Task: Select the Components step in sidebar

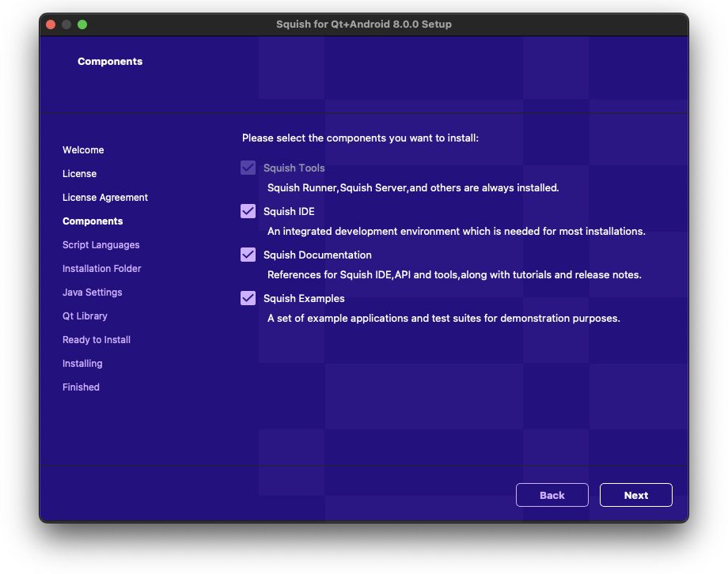Action: (x=93, y=221)
